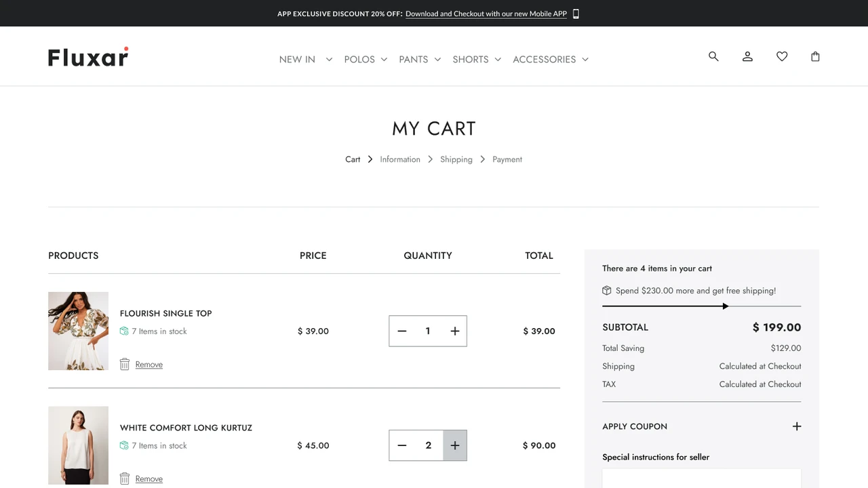The width and height of the screenshot is (868, 488).
Task: Remove White Comfort Long Kurtuz from cart
Action: click(x=149, y=479)
